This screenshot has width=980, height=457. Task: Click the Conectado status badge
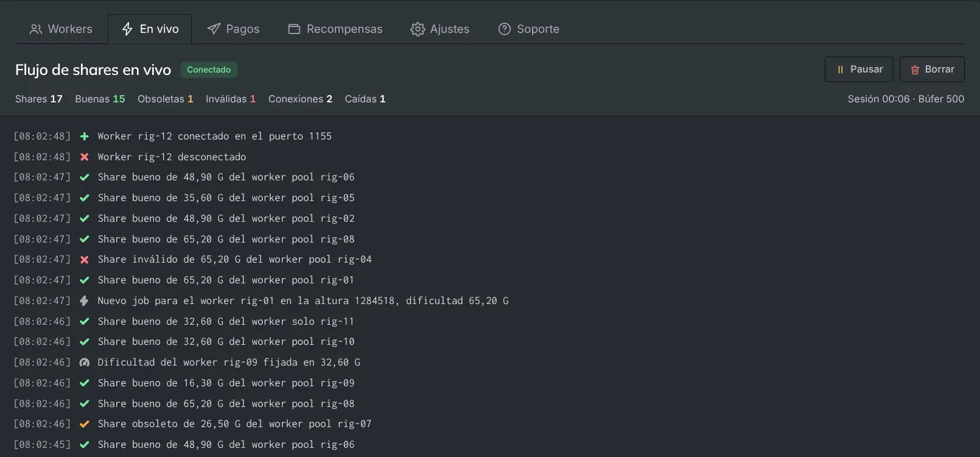[x=209, y=70]
